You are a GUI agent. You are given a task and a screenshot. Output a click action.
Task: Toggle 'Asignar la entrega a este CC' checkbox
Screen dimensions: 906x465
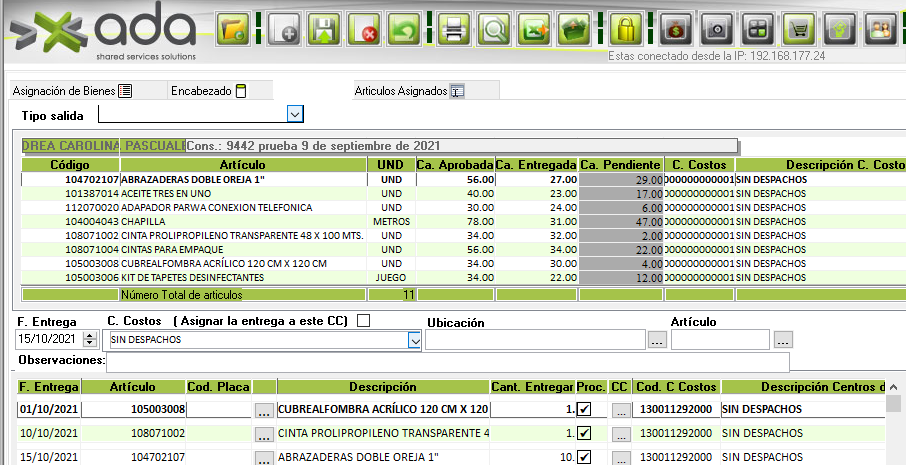click(363, 321)
